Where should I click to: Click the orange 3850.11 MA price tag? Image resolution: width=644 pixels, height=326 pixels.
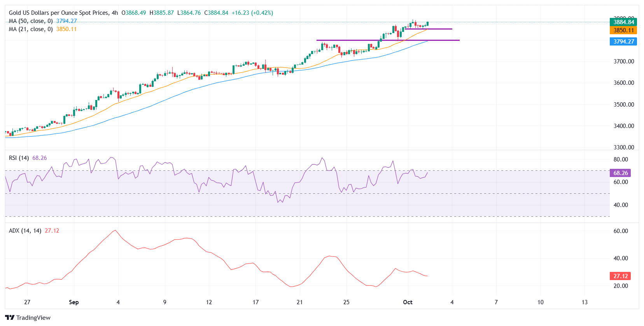pos(623,30)
